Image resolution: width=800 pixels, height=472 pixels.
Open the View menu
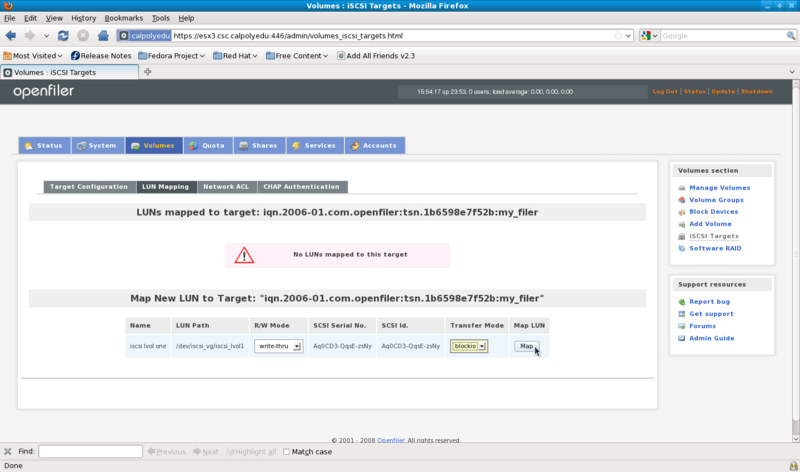54,18
